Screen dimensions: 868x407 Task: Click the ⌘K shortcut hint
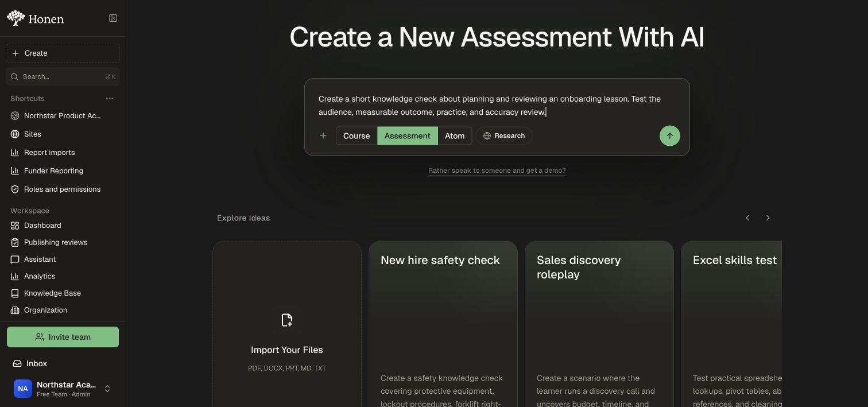(110, 77)
